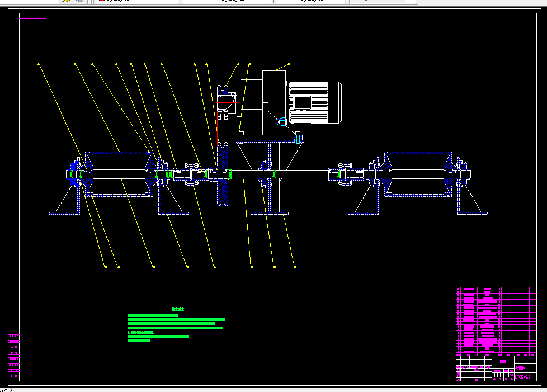Screen dimensions: 547x392
Task: Click the right roller drum body
Action: click(418, 174)
